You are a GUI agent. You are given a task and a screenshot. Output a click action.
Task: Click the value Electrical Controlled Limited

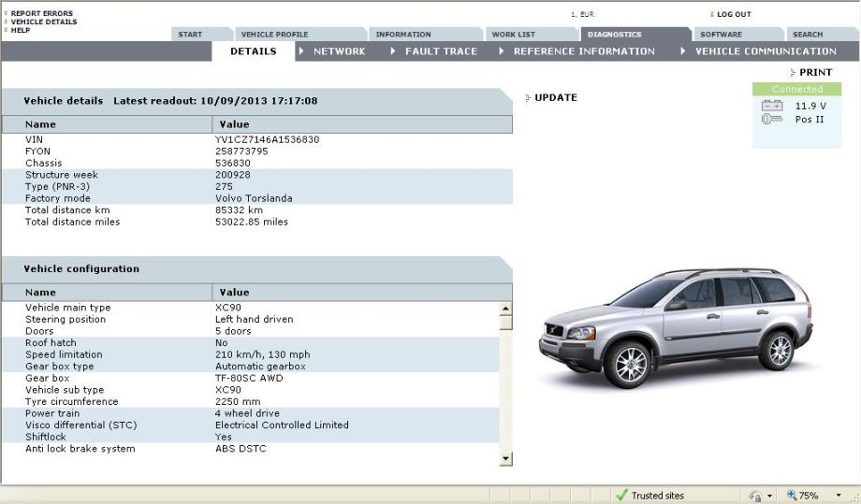[282, 425]
